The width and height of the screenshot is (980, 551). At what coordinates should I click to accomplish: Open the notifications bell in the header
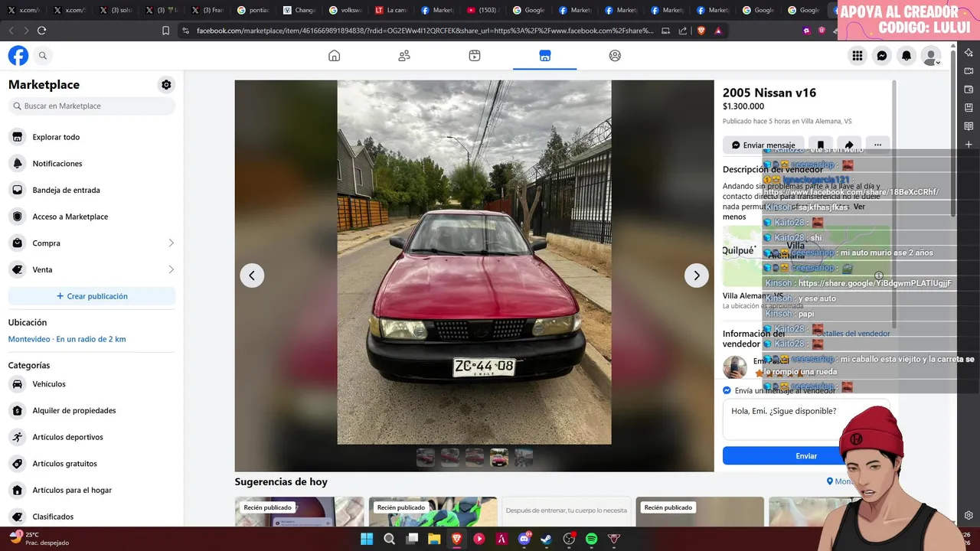click(906, 56)
